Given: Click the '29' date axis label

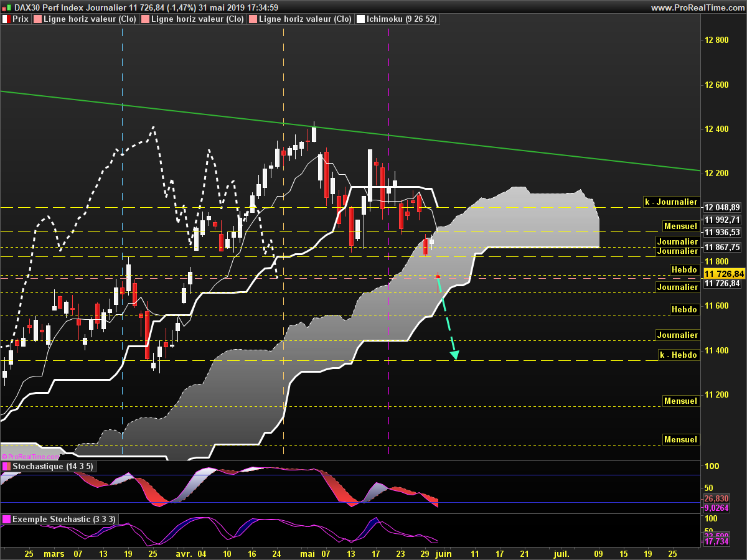Looking at the screenshot, I should pos(424,553).
